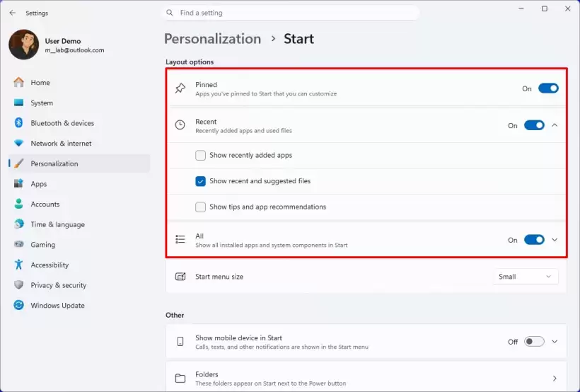Open System settings page

click(79, 103)
